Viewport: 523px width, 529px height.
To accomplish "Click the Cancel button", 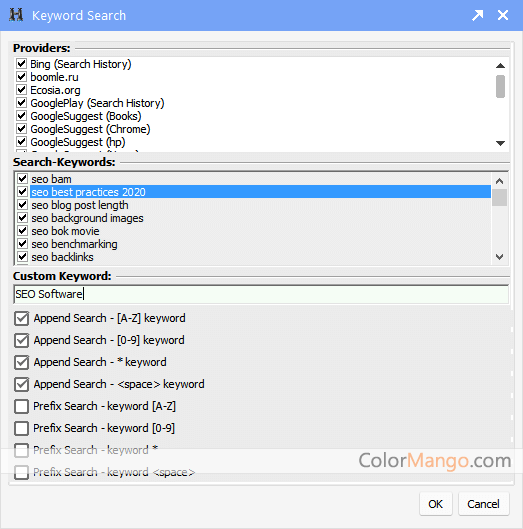I will point(483,504).
